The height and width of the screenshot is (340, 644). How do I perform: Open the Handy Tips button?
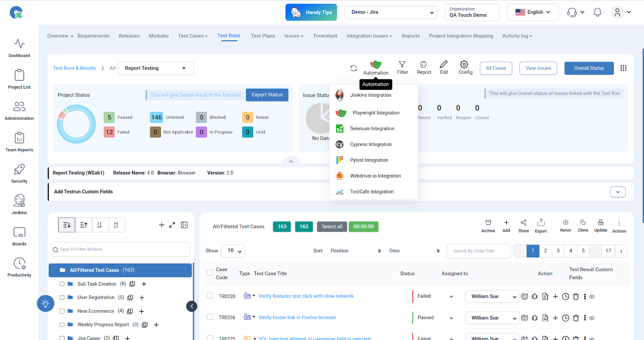pos(311,12)
